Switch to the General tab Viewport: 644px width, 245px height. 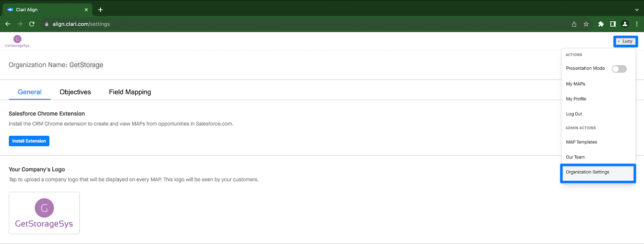click(x=30, y=92)
